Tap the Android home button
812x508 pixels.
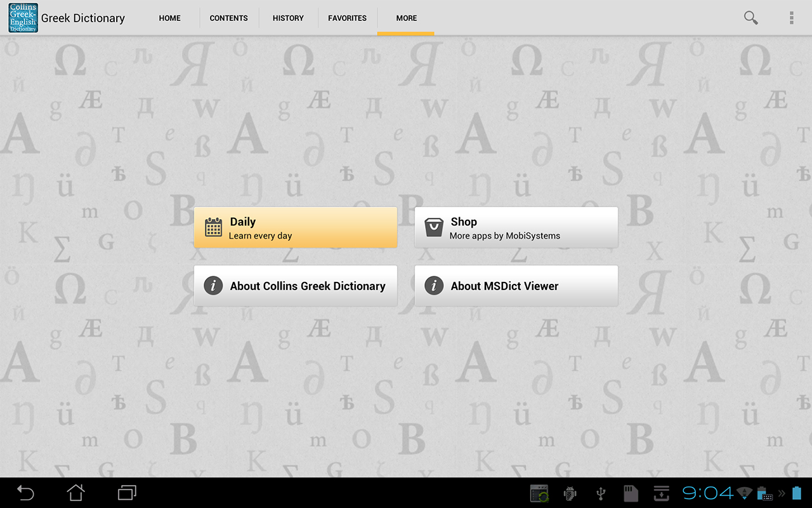(x=76, y=493)
